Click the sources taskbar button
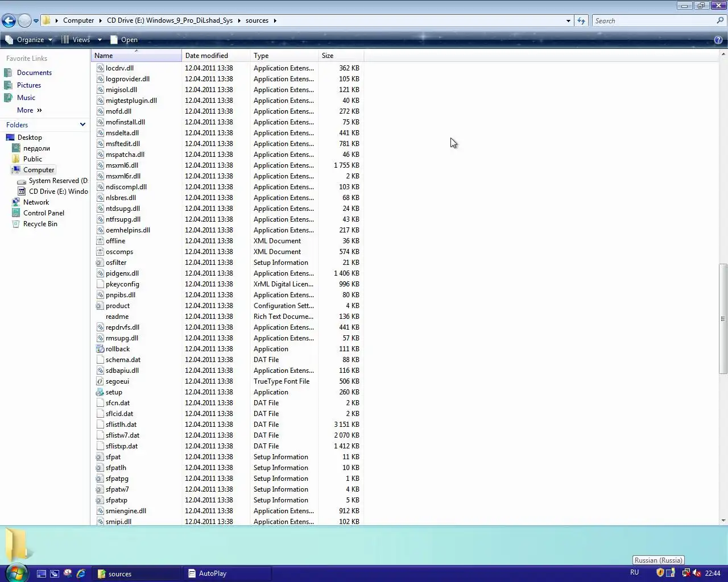The height and width of the screenshot is (582, 728). [136, 573]
